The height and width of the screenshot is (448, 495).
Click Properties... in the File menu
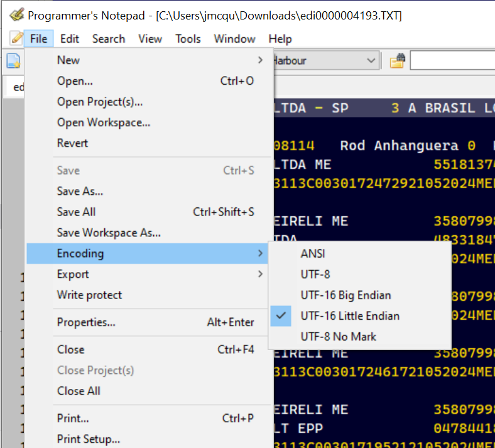pos(86,322)
